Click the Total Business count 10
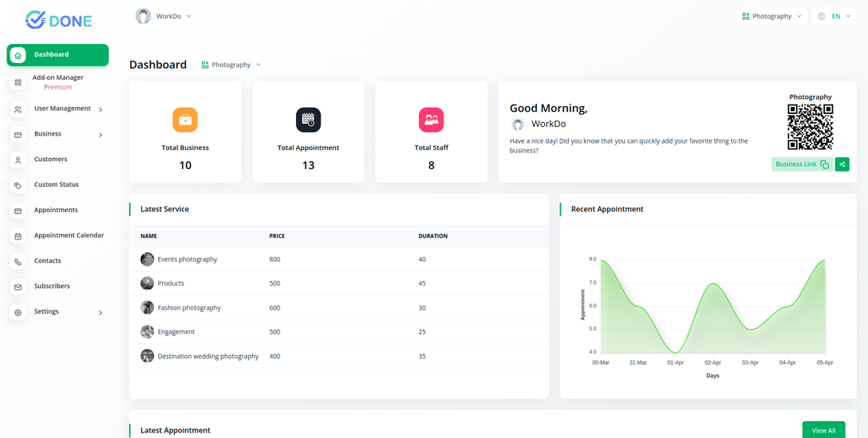868x438 pixels. coord(185,165)
